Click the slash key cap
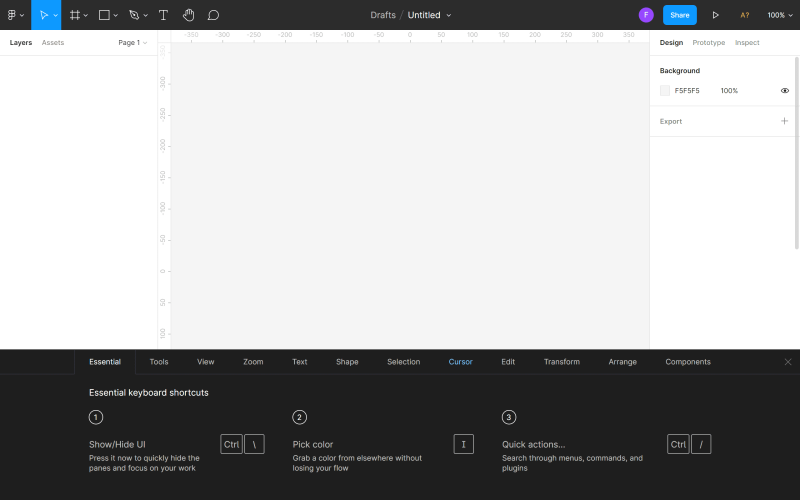This screenshot has width=800, height=500. point(701,444)
